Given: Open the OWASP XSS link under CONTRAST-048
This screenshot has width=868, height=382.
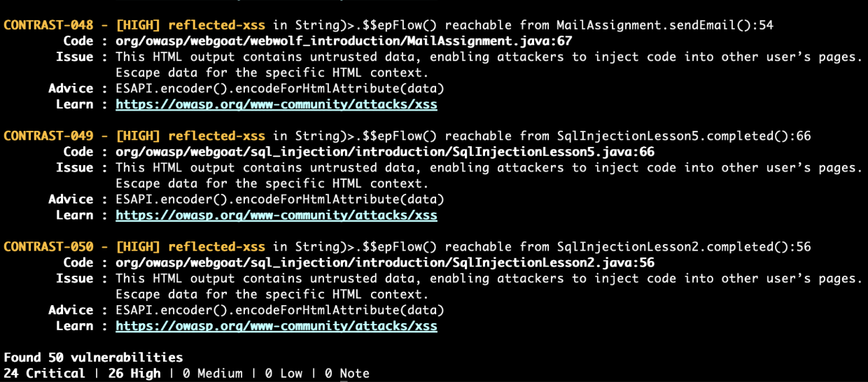Looking at the screenshot, I should (276, 104).
